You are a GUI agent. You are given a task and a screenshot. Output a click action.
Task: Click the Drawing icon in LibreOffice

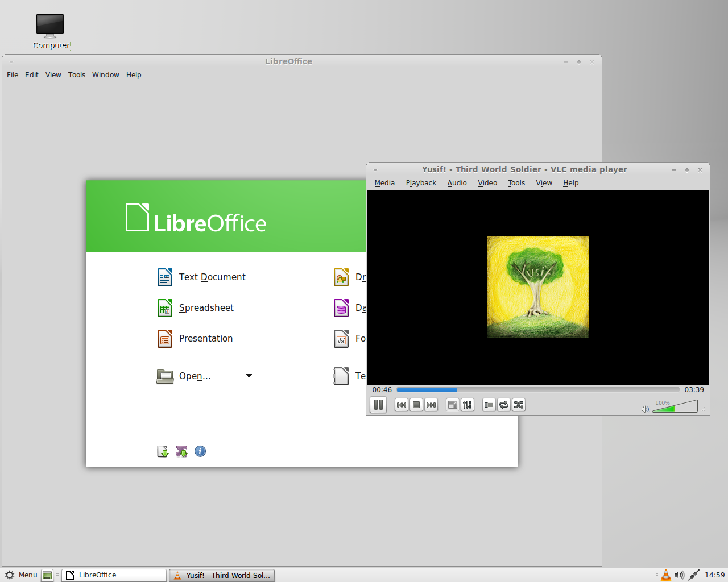341,277
